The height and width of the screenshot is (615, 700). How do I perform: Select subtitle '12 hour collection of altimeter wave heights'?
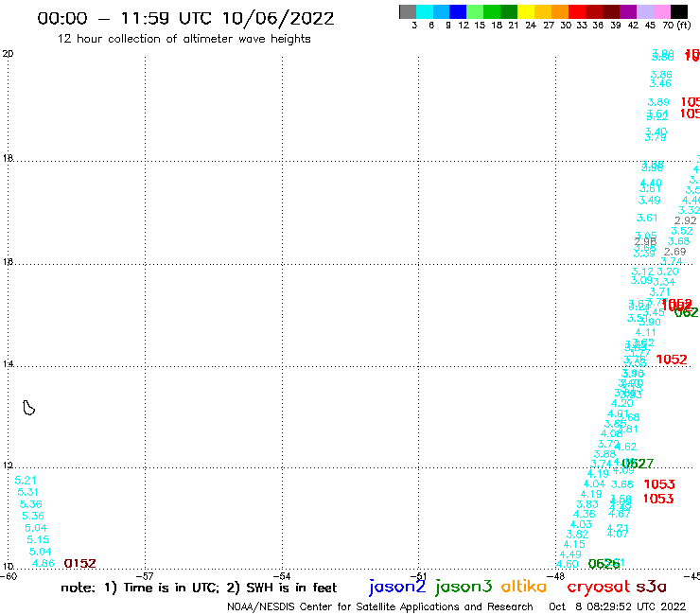tap(184, 39)
